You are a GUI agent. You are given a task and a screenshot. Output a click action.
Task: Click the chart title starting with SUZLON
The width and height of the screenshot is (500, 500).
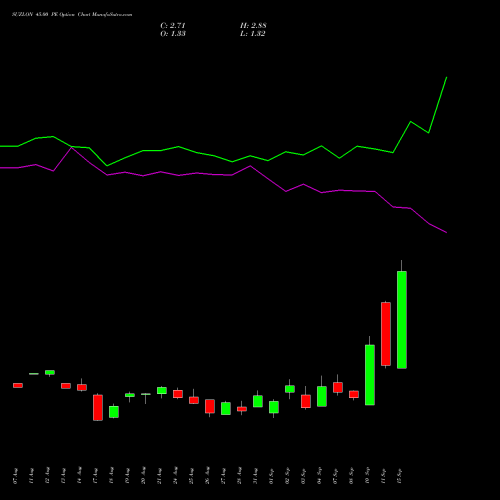pyautogui.click(x=72, y=15)
